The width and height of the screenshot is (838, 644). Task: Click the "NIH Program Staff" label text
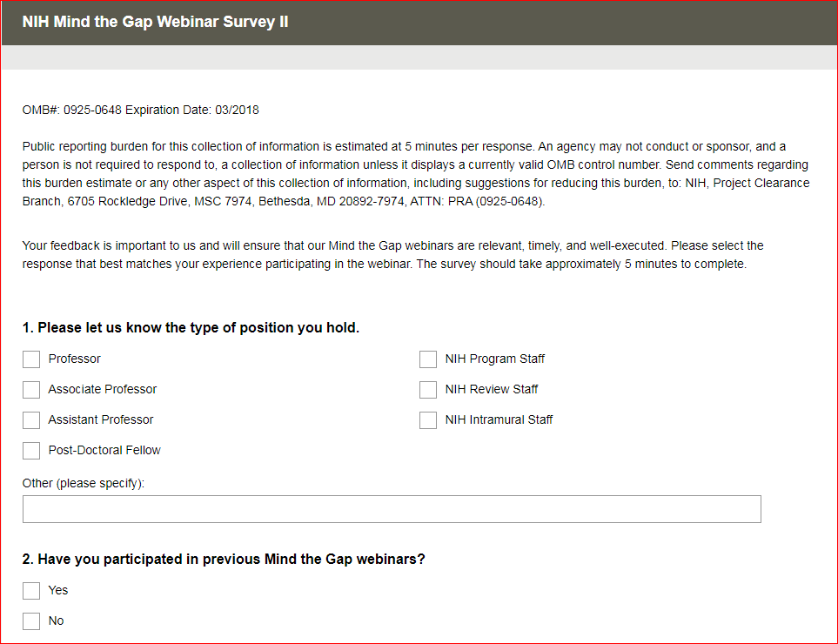(x=494, y=359)
